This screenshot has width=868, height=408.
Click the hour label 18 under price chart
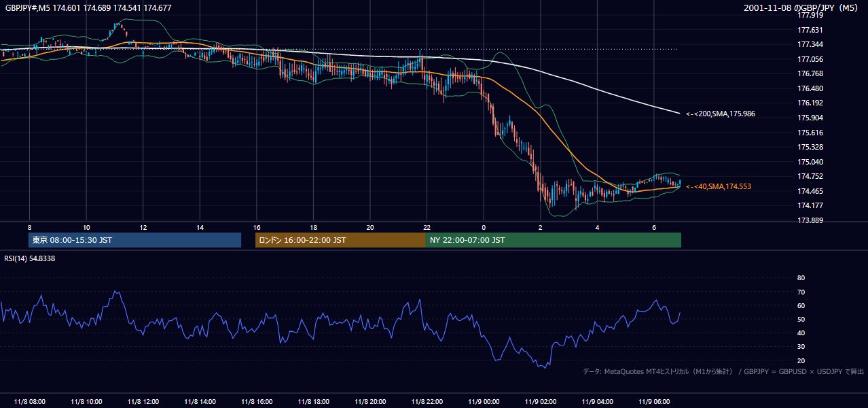coord(313,227)
